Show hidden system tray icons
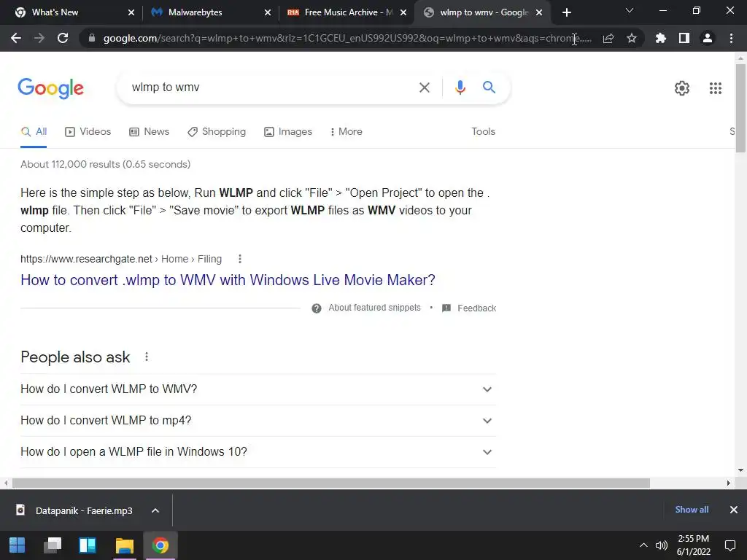The width and height of the screenshot is (747, 560). tap(643, 545)
